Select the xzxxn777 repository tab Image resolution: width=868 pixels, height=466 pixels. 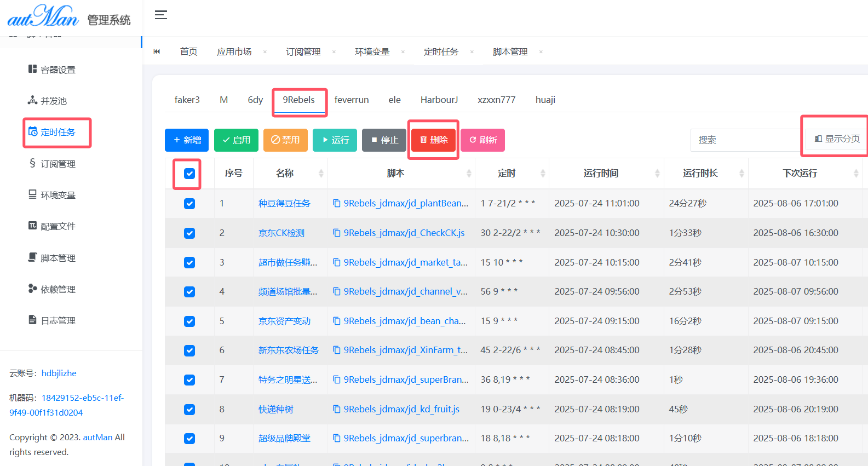coord(497,100)
